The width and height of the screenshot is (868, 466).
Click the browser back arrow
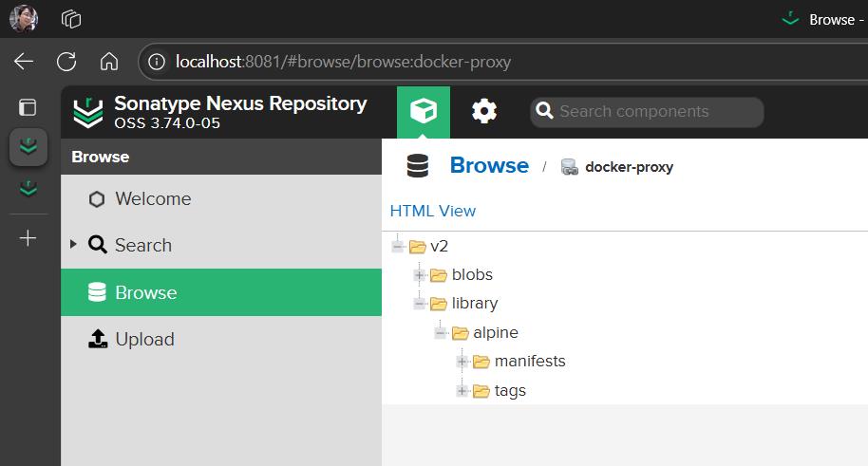tap(24, 62)
